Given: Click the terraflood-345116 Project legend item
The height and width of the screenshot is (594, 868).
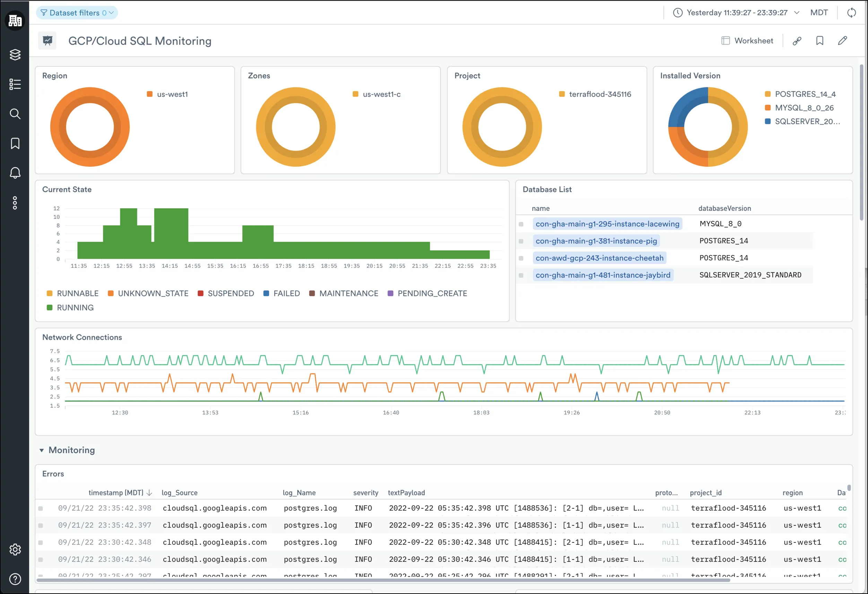Looking at the screenshot, I should [595, 94].
